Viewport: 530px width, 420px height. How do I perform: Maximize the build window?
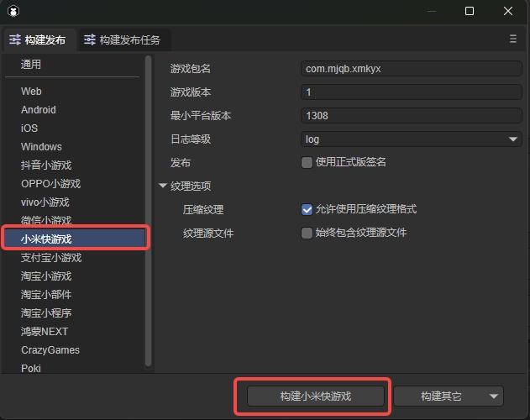tap(470, 11)
